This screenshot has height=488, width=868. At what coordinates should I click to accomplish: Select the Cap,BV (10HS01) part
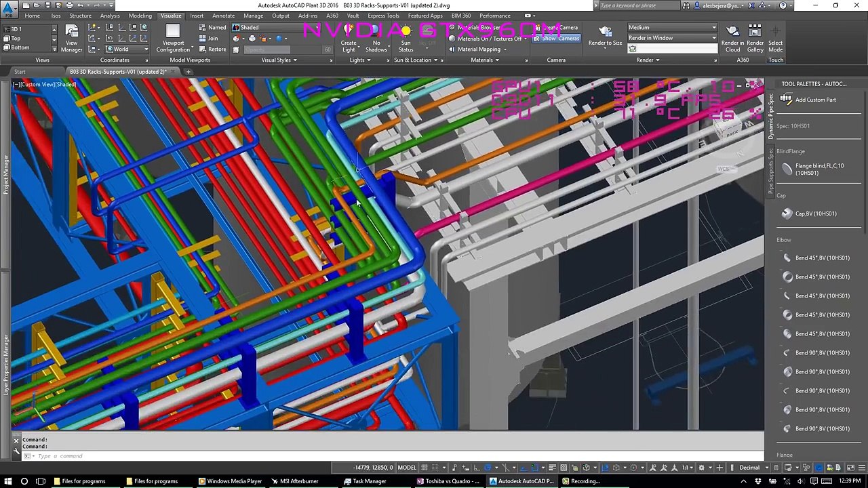pyautogui.click(x=815, y=213)
